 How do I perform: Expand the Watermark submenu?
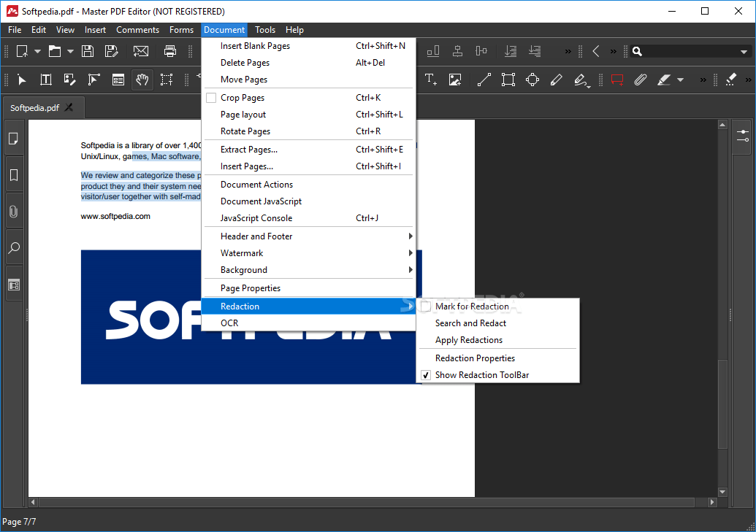[x=241, y=252]
